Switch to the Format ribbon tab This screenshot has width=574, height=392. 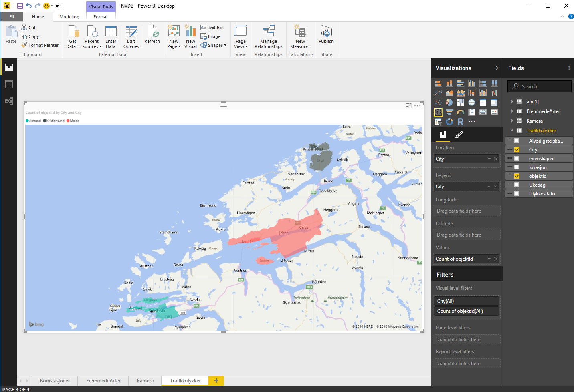101,17
